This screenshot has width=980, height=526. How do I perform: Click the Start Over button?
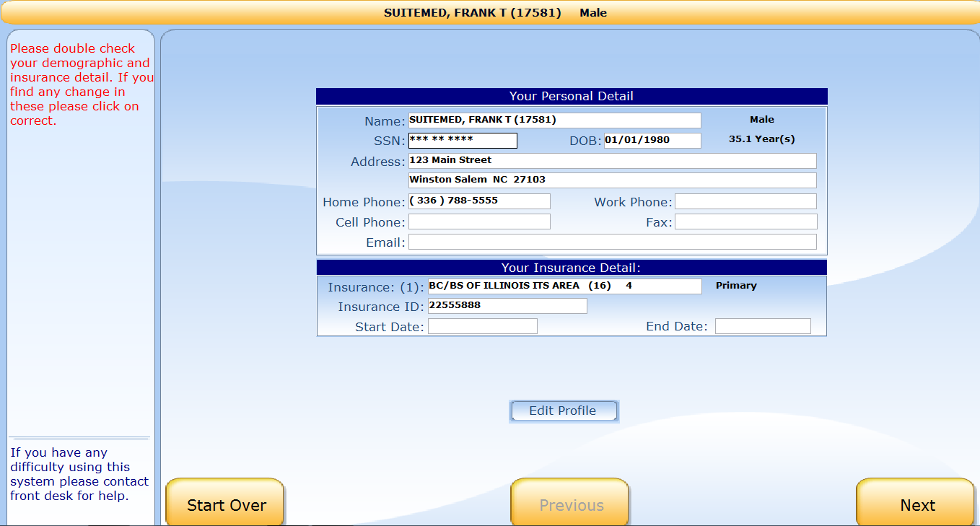click(x=226, y=503)
